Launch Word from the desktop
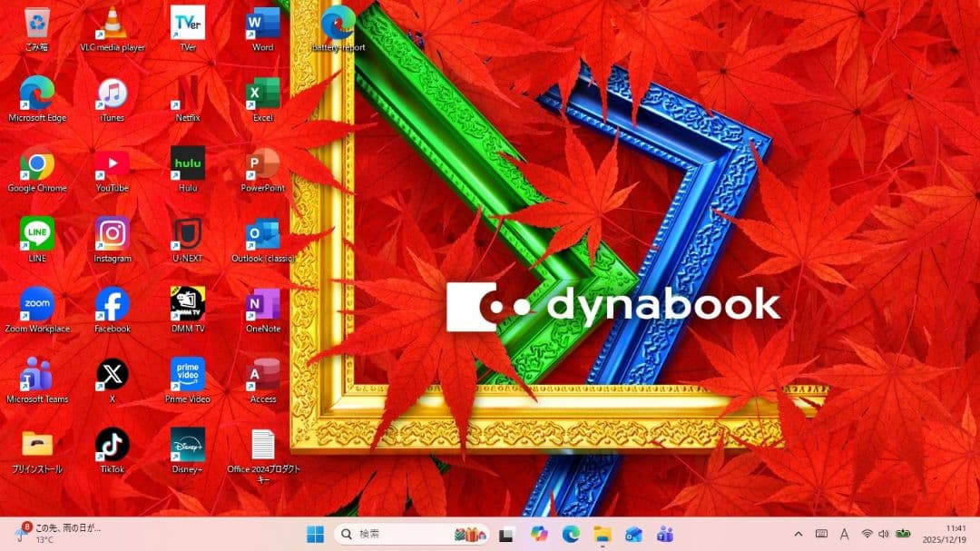 [x=262, y=28]
